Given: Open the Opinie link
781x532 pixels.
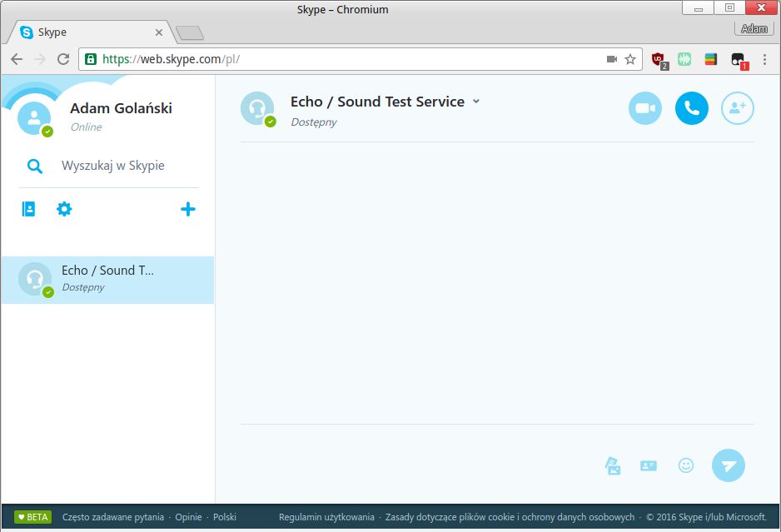Looking at the screenshot, I should pos(188,517).
